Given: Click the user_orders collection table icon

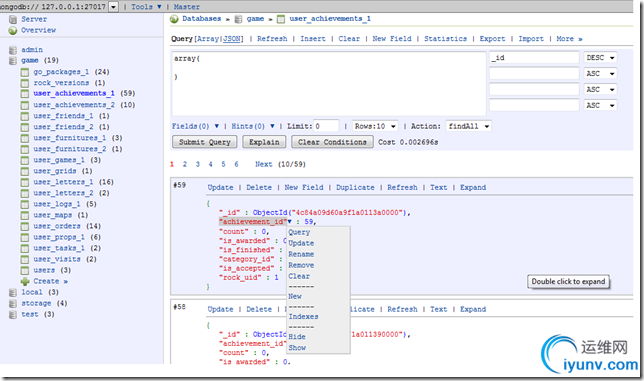Looking at the screenshot, I should (25, 227).
